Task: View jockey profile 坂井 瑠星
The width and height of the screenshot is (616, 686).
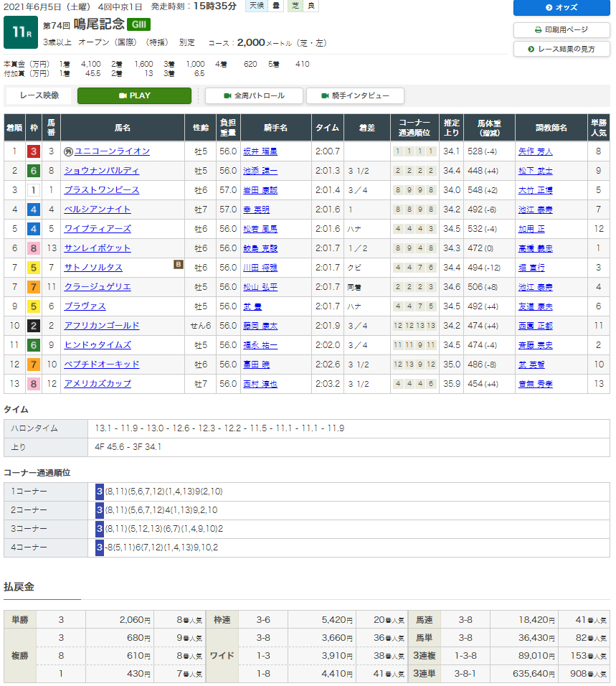Action: [260, 151]
